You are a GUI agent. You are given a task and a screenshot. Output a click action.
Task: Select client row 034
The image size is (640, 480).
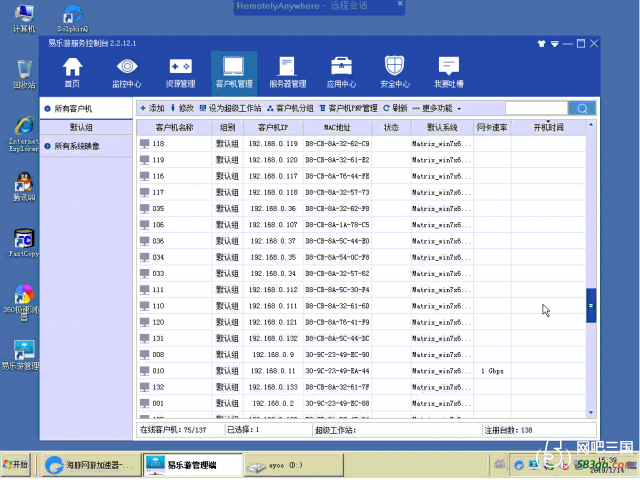click(361, 257)
